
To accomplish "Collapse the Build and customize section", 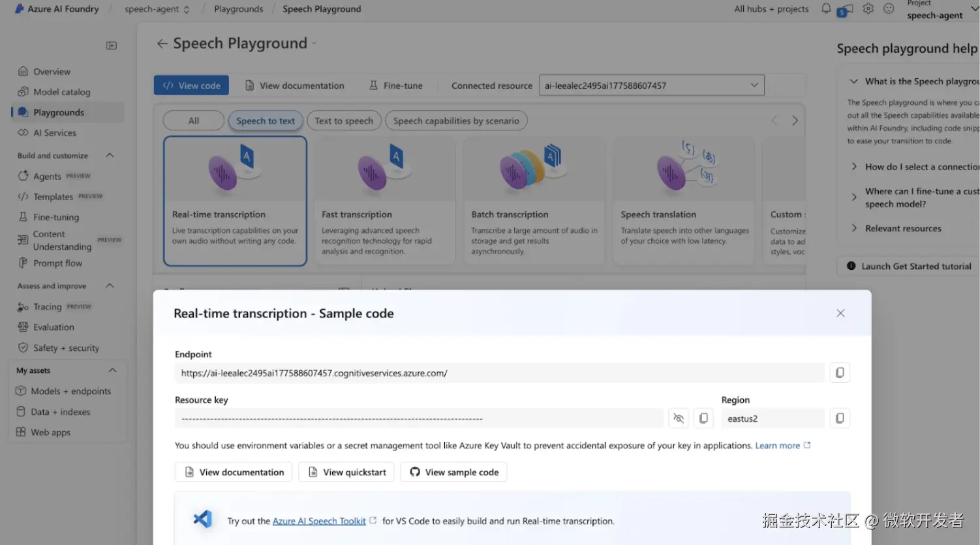I will [x=110, y=155].
